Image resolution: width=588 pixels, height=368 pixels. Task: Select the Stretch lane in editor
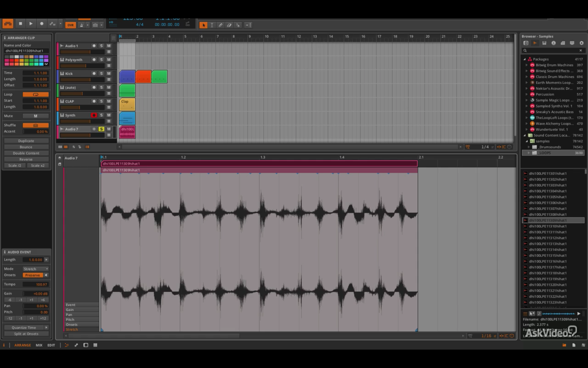(x=82, y=330)
